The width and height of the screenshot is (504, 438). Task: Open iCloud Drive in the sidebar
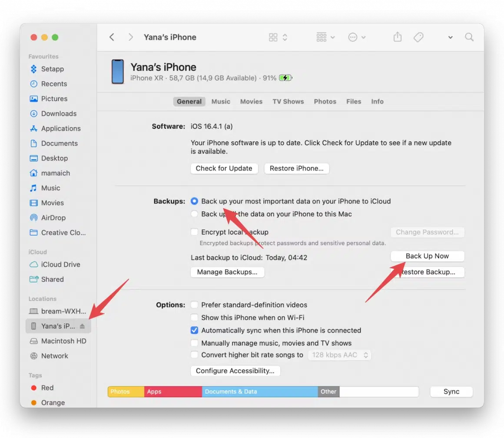[x=60, y=264]
